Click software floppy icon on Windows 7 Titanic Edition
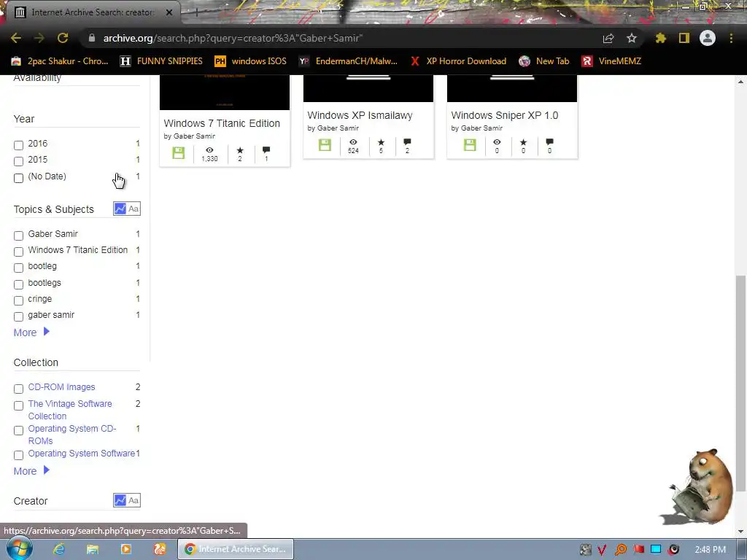 (178, 153)
